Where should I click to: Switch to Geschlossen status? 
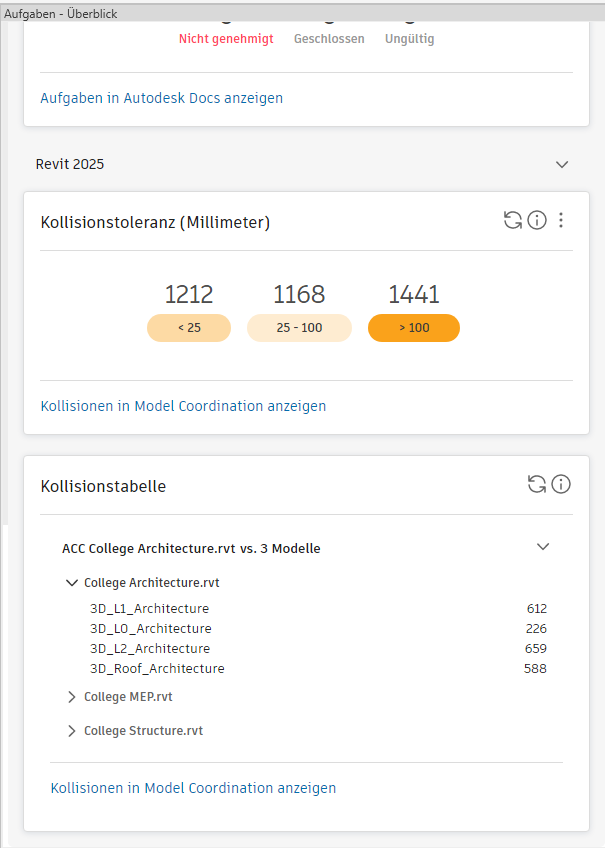[x=329, y=39]
